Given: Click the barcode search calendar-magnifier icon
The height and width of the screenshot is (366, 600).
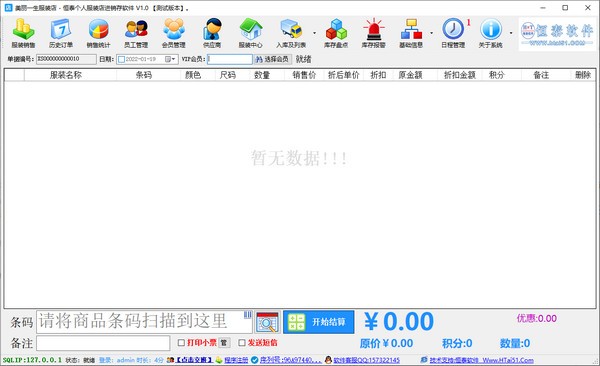Looking at the screenshot, I should click(267, 322).
